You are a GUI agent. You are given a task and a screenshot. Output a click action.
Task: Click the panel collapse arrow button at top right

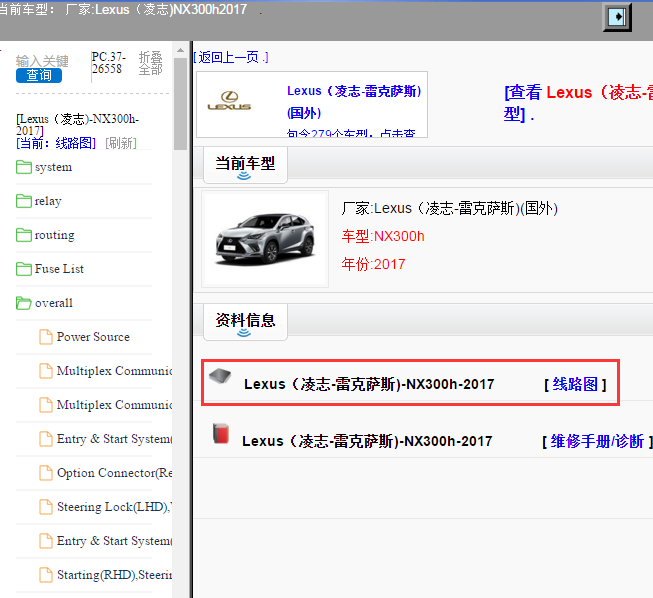click(617, 17)
